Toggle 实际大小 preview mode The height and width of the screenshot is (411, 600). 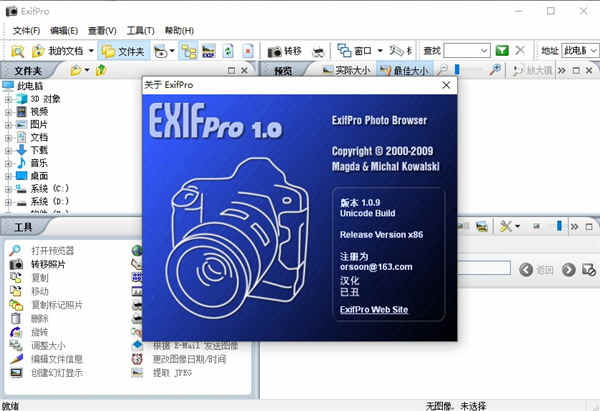coord(346,70)
